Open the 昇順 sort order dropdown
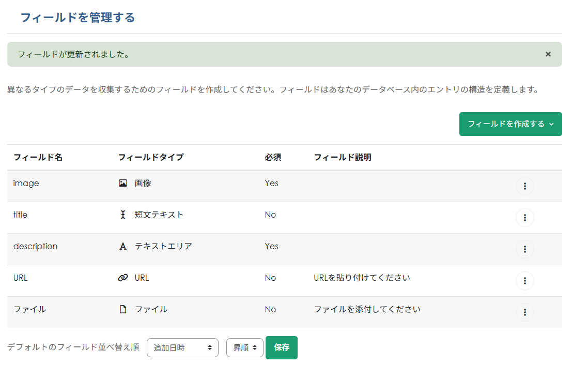 (244, 347)
